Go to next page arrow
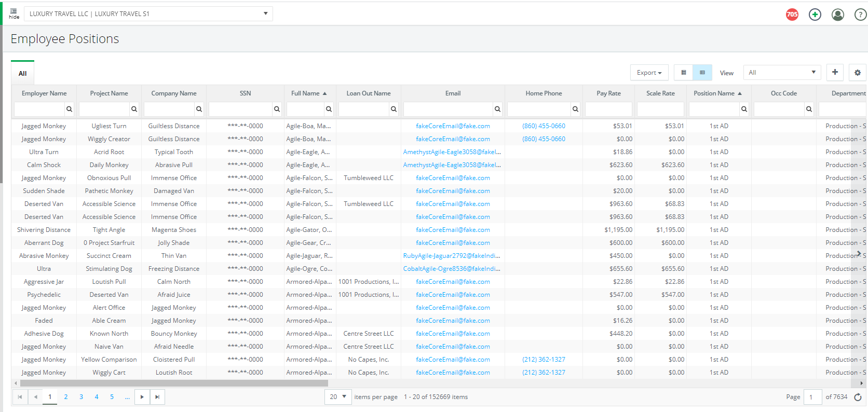 (142, 397)
